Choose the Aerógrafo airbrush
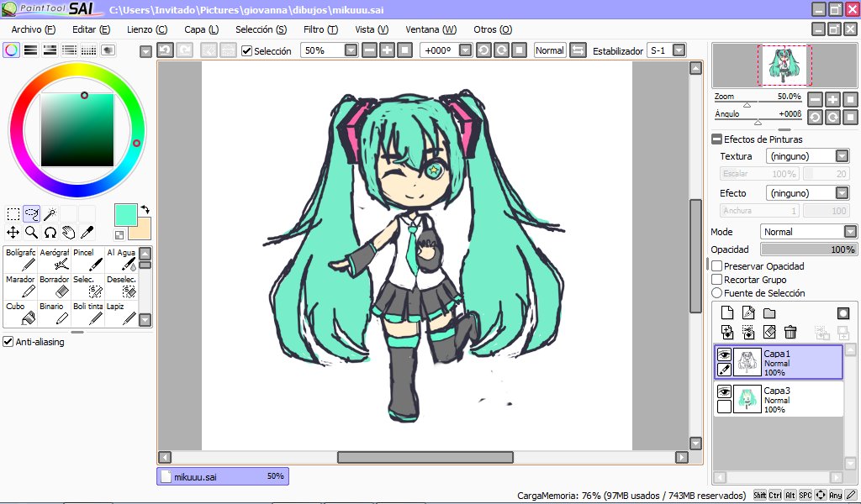 pyautogui.click(x=54, y=260)
